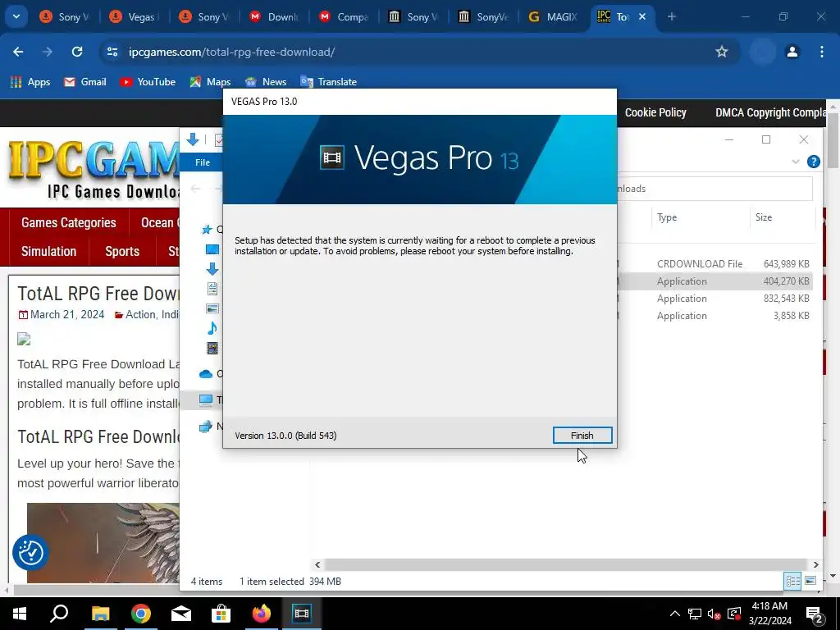The height and width of the screenshot is (630, 840).
Task: Open the Translate bookmark
Action: tap(328, 82)
